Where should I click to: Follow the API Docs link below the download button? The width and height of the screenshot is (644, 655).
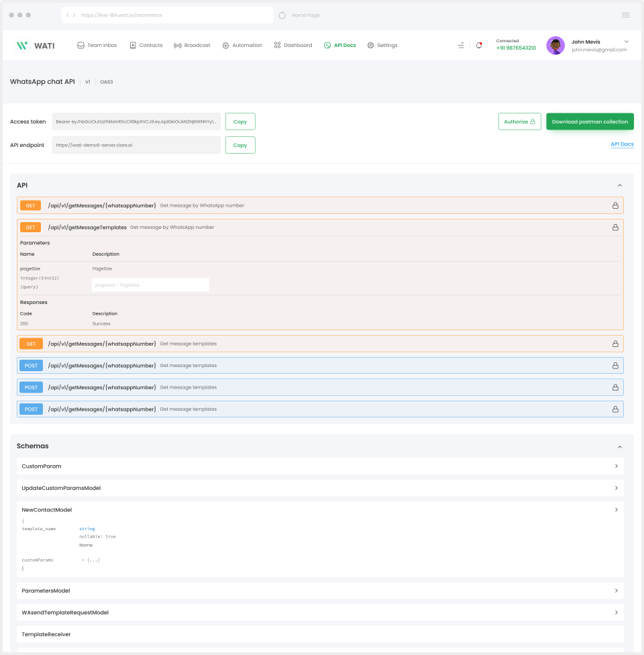pyautogui.click(x=622, y=144)
